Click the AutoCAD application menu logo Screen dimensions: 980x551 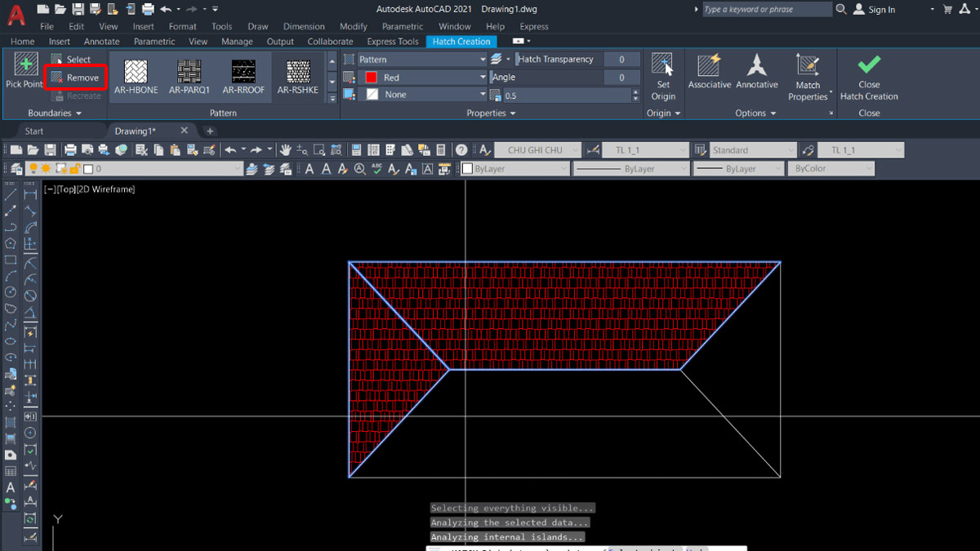tap(16, 15)
